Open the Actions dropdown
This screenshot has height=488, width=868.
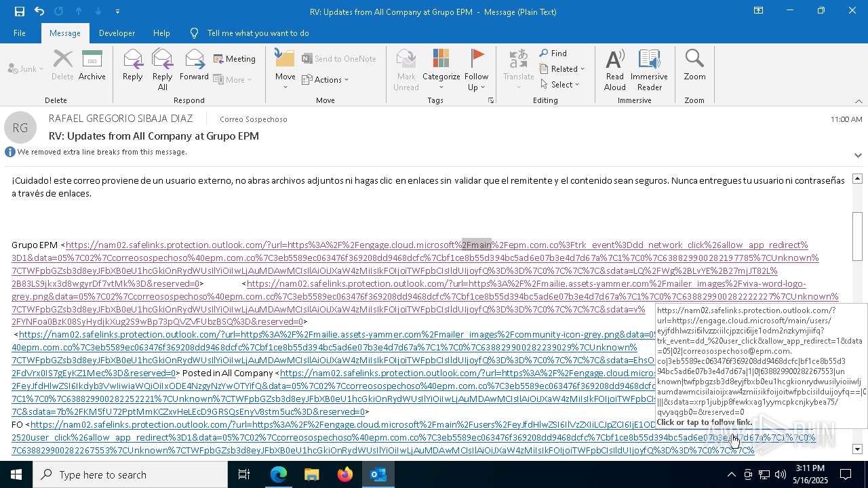coord(325,79)
